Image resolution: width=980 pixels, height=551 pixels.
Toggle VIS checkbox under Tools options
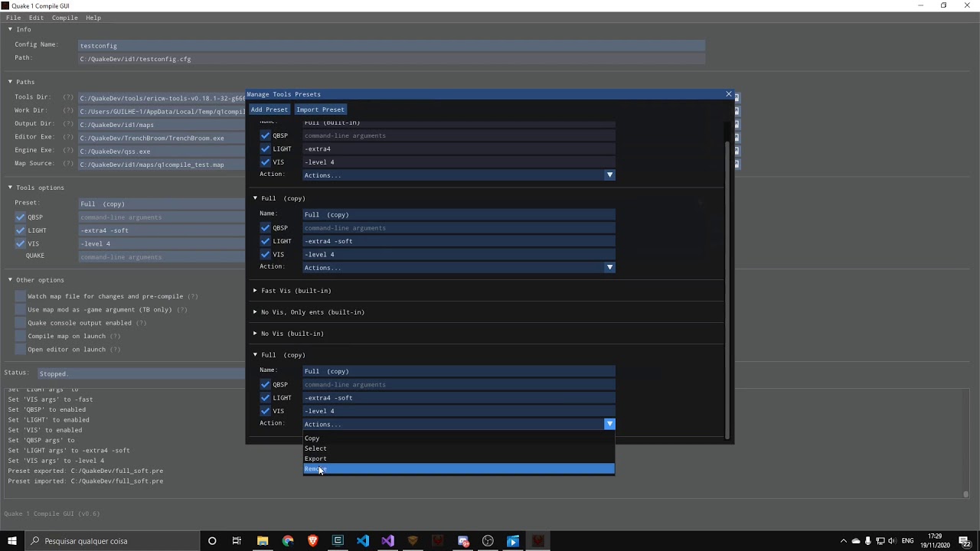[21, 243]
